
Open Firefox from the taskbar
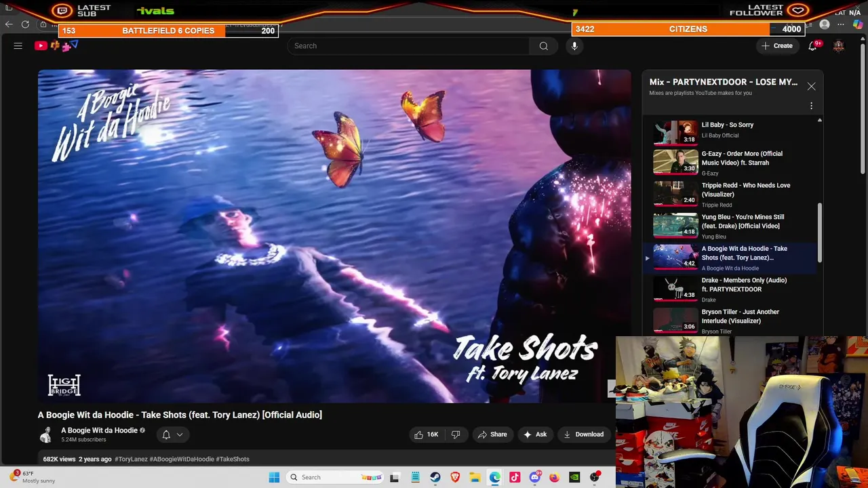(554, 477)
